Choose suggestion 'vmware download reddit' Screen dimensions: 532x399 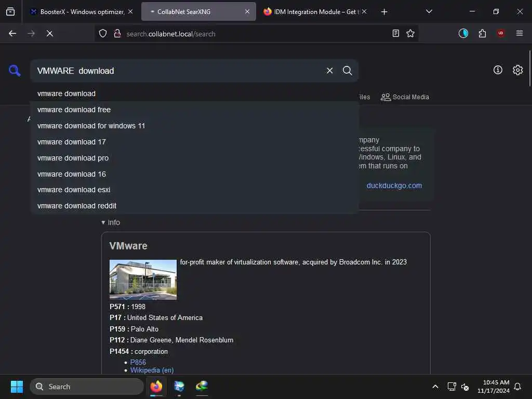(194, 206)
